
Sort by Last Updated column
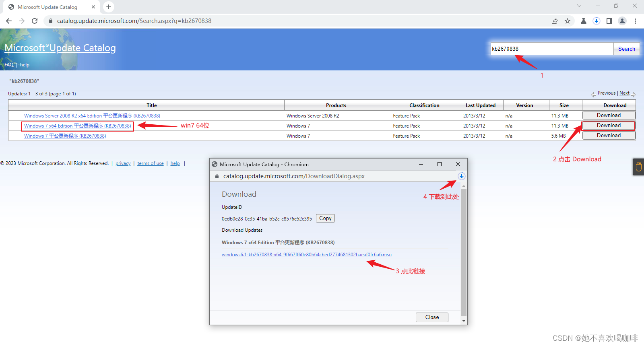481,105
